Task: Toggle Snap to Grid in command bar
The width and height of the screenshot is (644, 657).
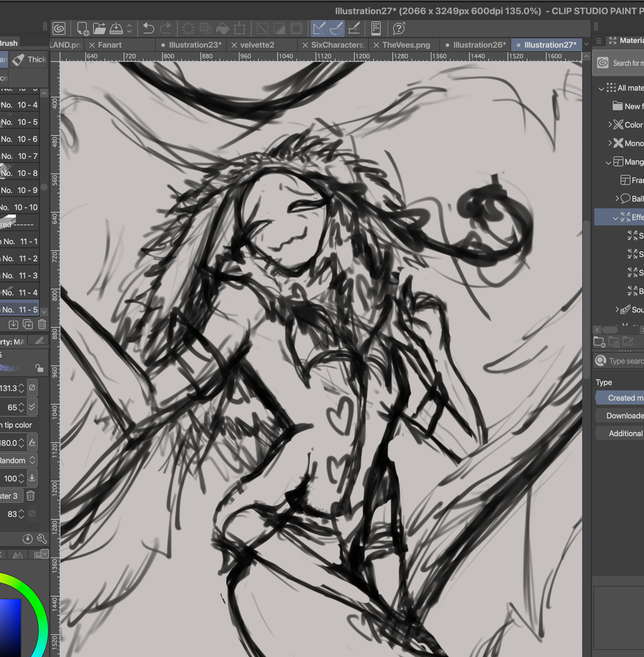Action: [354, 28]
